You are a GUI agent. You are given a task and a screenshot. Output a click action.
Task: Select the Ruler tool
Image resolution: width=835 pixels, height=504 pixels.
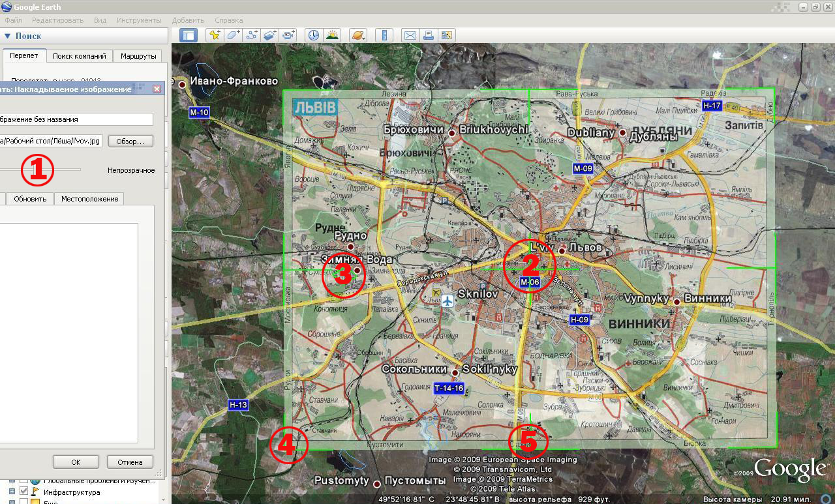[384, 36]
